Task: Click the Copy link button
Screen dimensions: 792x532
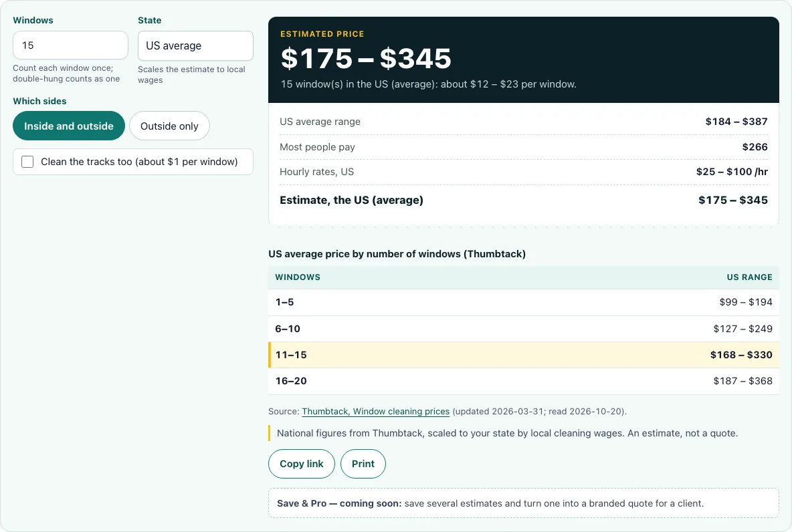Action: 302,464
